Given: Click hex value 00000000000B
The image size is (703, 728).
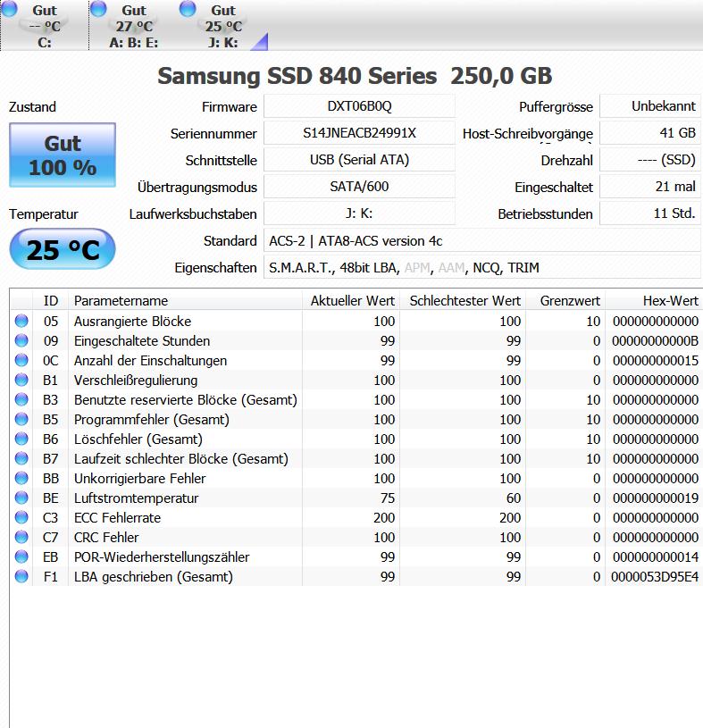Looking at the screenshot, I should pyautogui.click(x=655, y=341).
